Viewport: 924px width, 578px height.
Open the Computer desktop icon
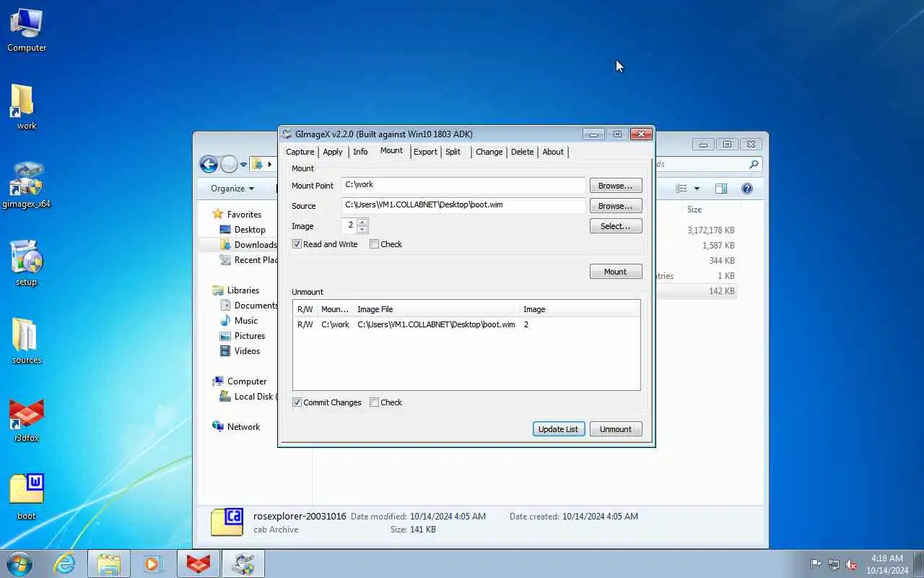[27, 30]
